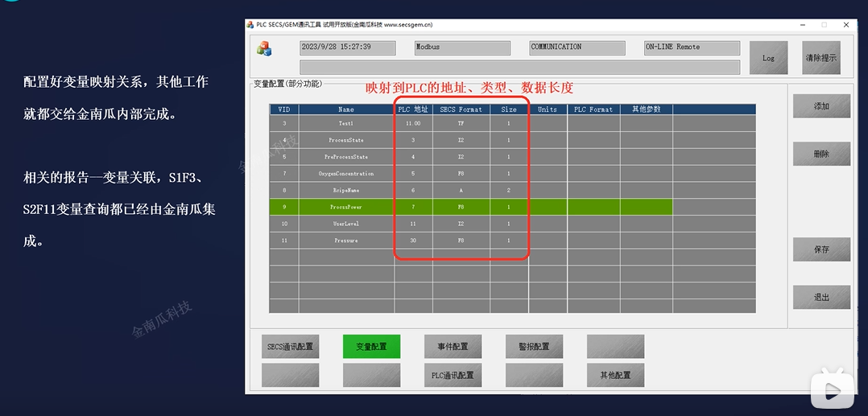Click the SECS Format column header
The image size is (868, 416).
pos(461,109)
